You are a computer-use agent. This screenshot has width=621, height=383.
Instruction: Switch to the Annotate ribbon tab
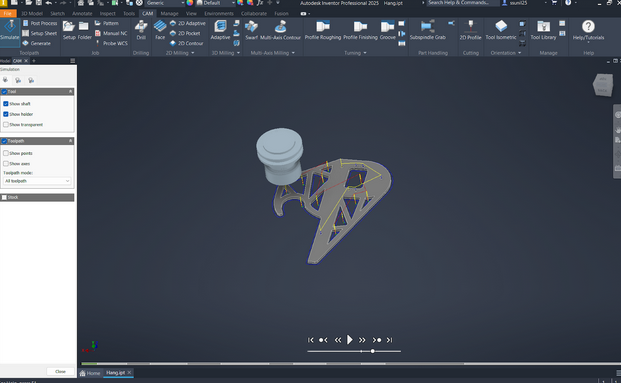click(x=82, y=13)
